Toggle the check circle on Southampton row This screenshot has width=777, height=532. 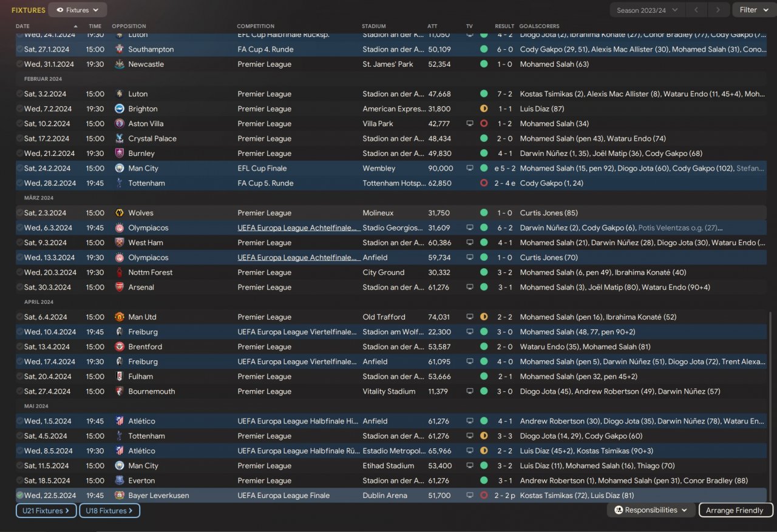tap(20, 49)
